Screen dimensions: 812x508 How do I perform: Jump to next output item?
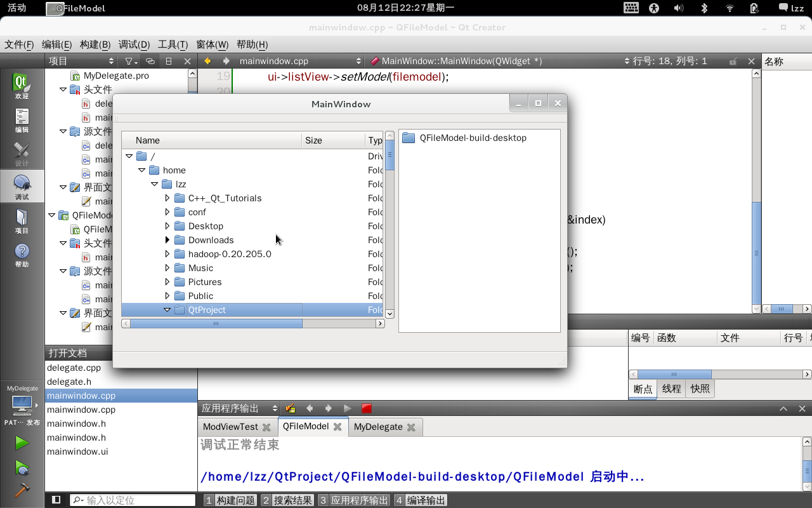(x=329, y=408)
